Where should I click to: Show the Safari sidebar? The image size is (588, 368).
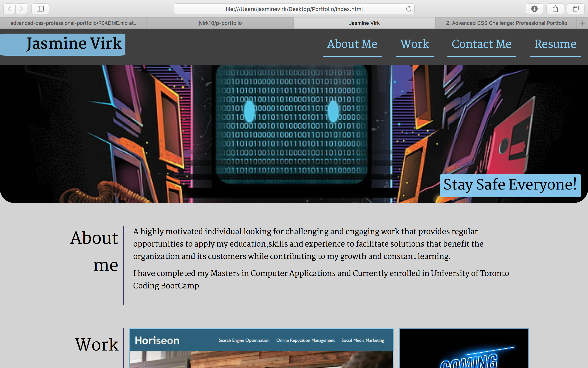coord(40,9)
